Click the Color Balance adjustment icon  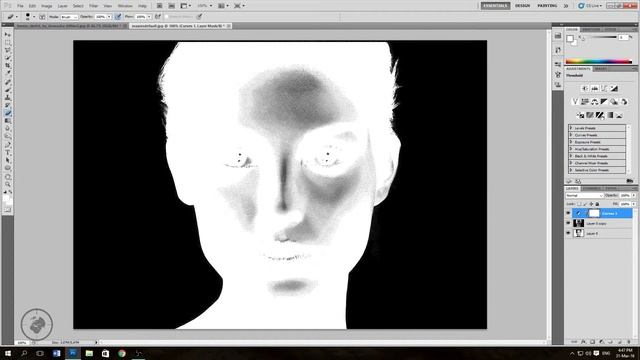click(x=595, y=102)
